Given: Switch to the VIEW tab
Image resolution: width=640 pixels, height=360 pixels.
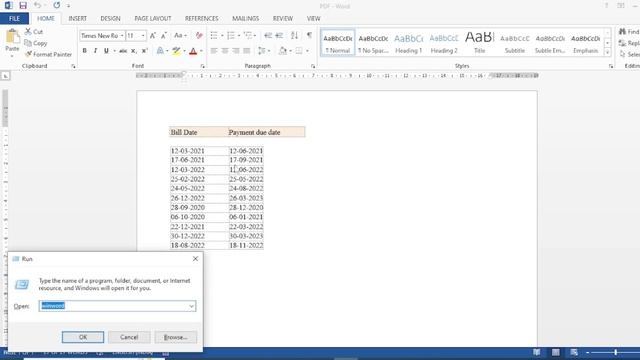Looking at the screenshot, I should click(x=313, y=19).
